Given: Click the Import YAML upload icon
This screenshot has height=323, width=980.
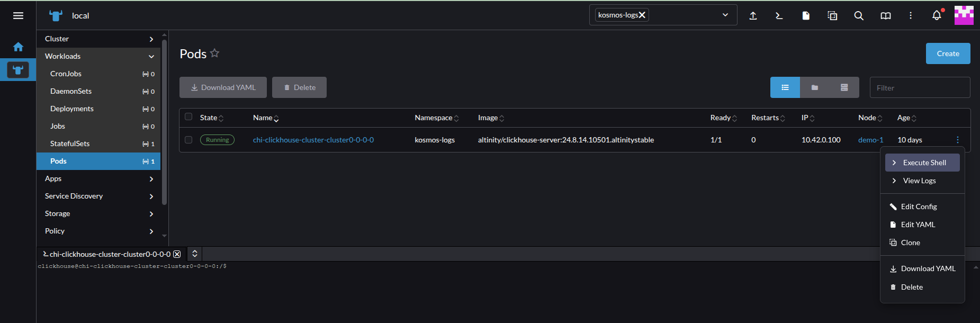Looking at the screenshot, I should point(753,16).
